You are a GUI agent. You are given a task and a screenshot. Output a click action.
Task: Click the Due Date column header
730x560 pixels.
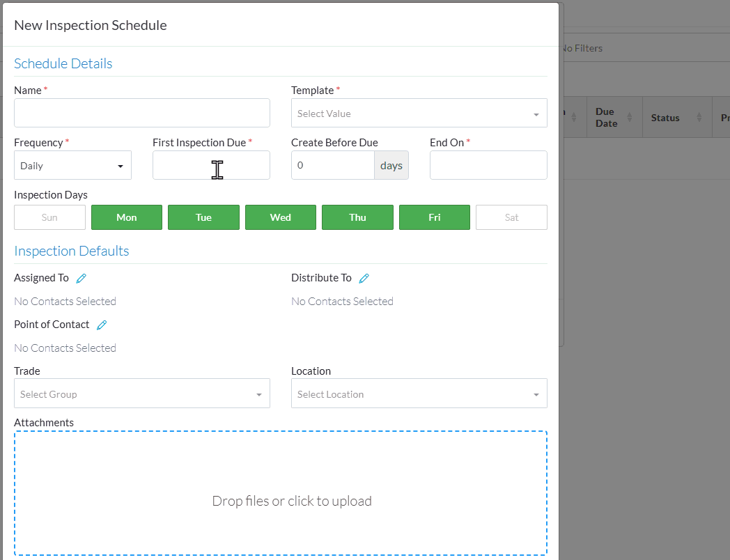pos(614,117)
